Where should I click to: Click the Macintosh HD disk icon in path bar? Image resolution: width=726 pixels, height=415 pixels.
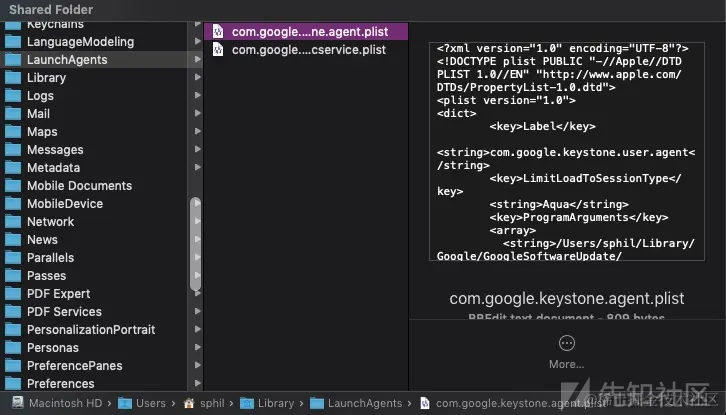[x=18, y=403]
